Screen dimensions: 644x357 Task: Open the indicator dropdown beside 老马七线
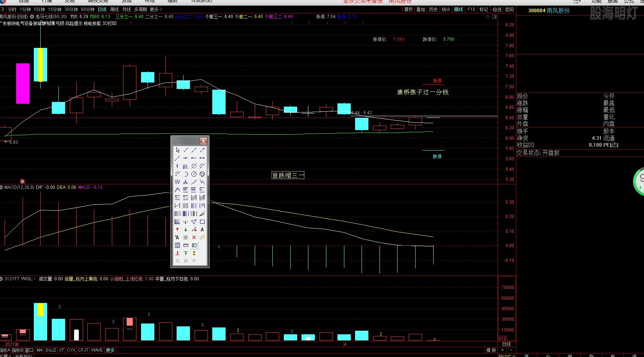[x=32, y=17]
